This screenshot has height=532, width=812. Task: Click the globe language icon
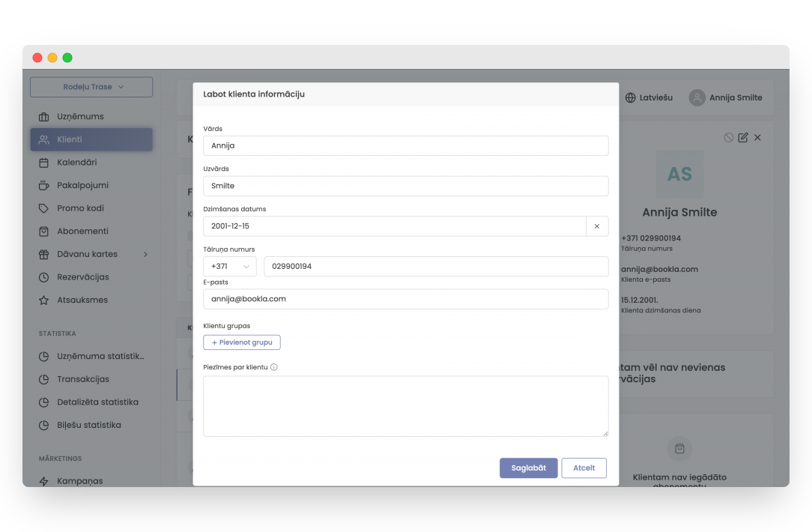coord(631,97)
